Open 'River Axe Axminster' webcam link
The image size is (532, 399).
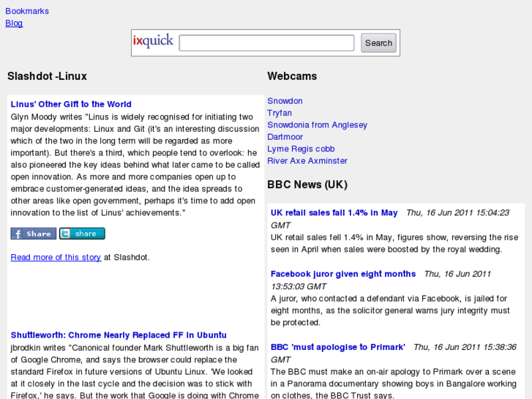click(x=307, y=160)
